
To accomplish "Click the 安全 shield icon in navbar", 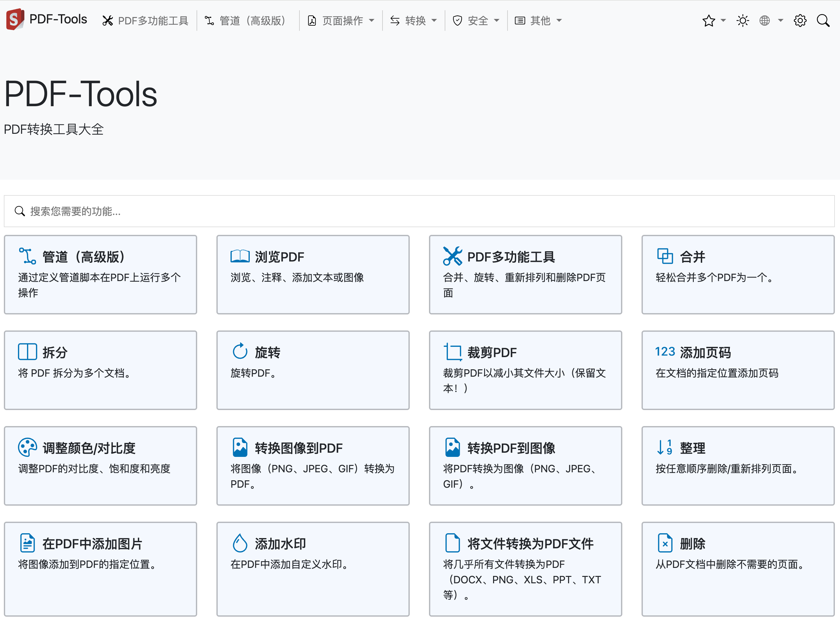I will click(457, 21).
